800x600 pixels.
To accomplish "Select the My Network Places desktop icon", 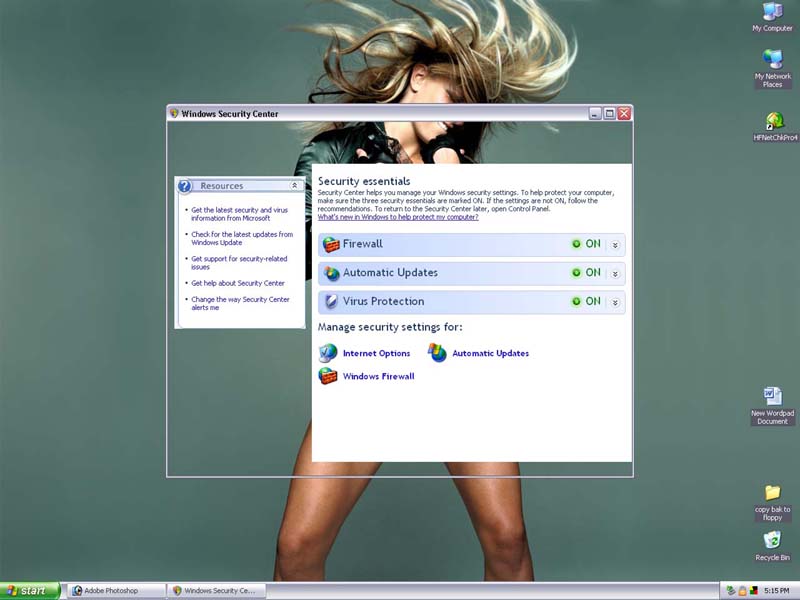I will [772, 69].
